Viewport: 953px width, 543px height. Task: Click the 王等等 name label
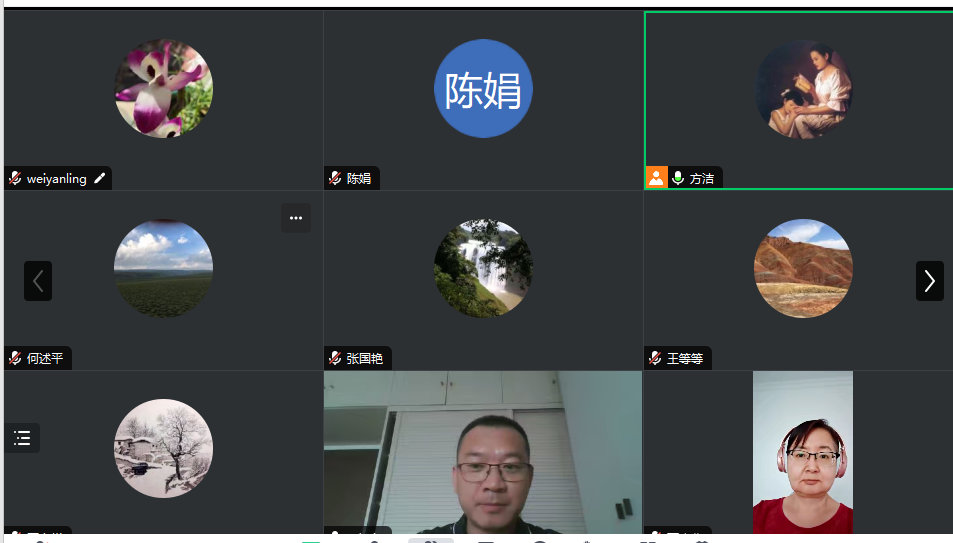click(x=685, y=359)
